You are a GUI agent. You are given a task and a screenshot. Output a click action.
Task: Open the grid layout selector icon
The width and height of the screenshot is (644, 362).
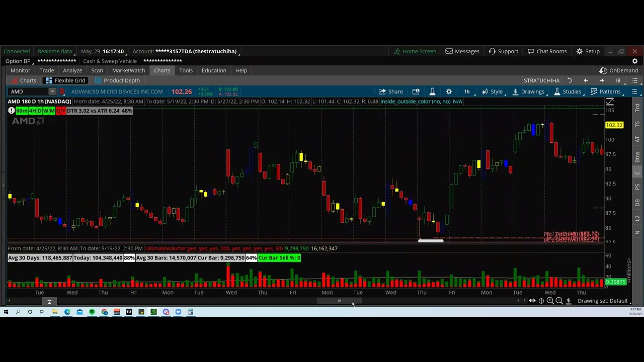pos(618,80)
